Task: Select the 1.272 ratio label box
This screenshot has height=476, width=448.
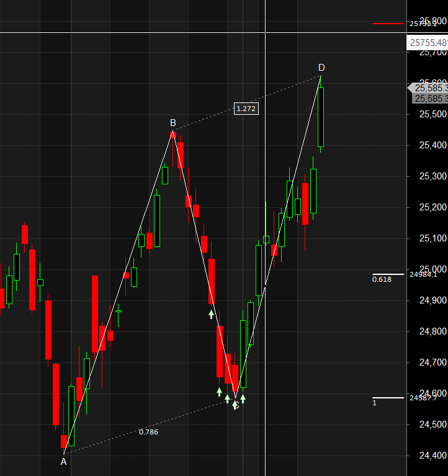Action: click(246, 109)
